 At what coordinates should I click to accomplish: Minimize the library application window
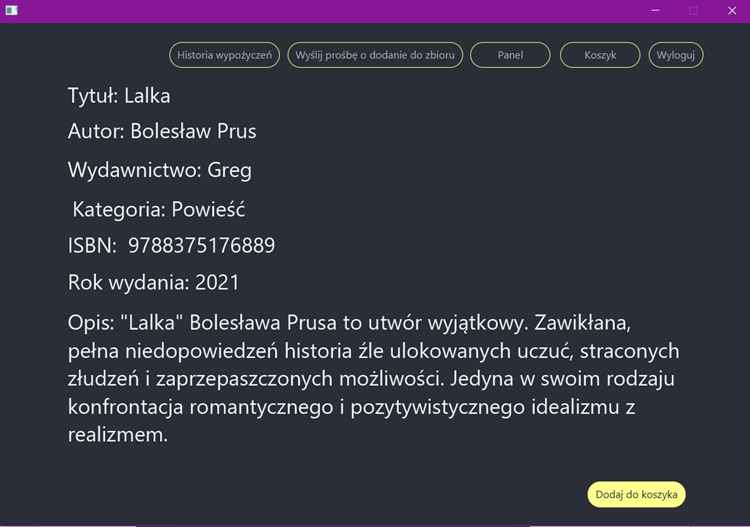click(655, 11)
